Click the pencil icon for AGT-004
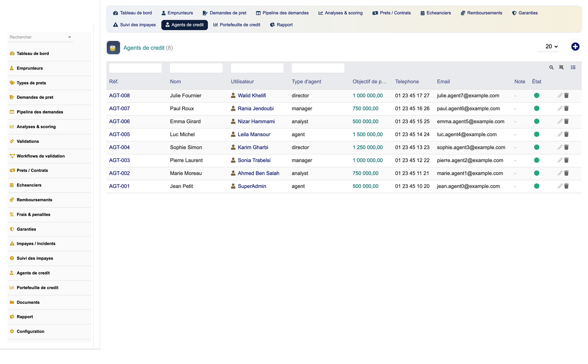588x364 pixels. 560,147
